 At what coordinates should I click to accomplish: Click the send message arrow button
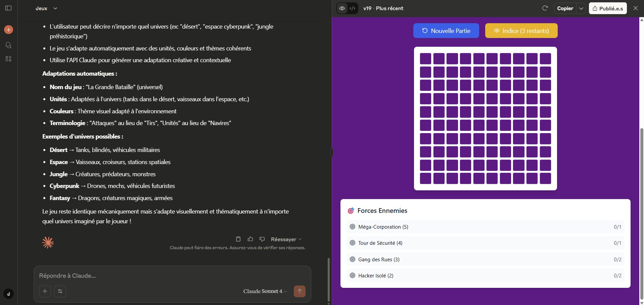click(300, 291)
